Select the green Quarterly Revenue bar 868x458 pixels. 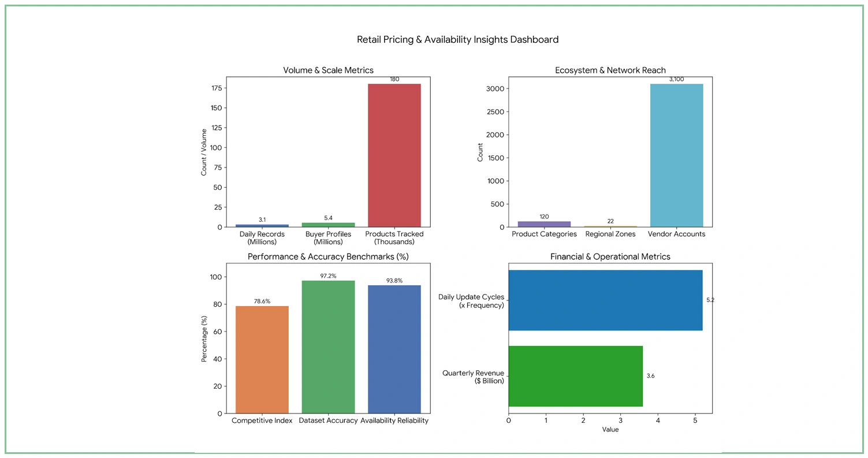(x=576, y=376)
